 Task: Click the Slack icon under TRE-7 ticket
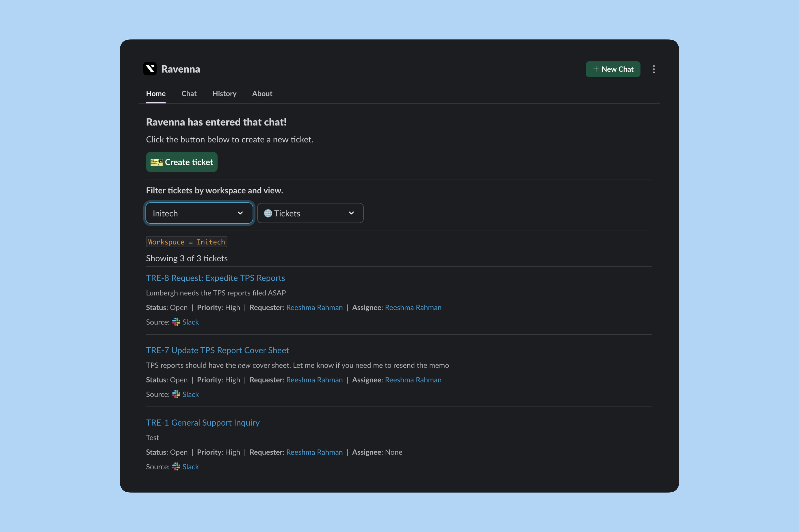point(176,394)
